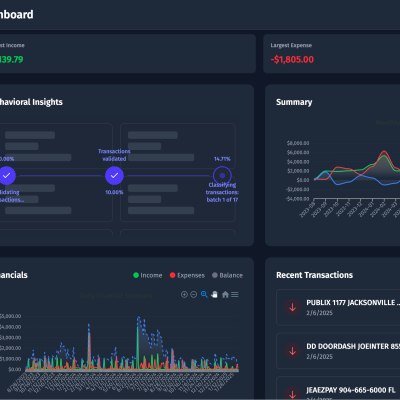Open the chart hamburger menu
Viewport: 400px width, 400px height.
pyautogui.click(x=235, y=294)
